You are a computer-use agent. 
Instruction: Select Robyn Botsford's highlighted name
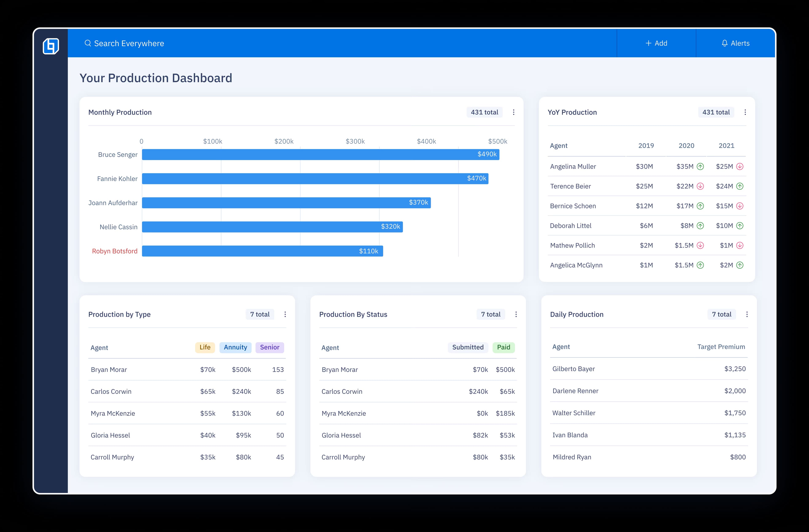tap(115, 251)
